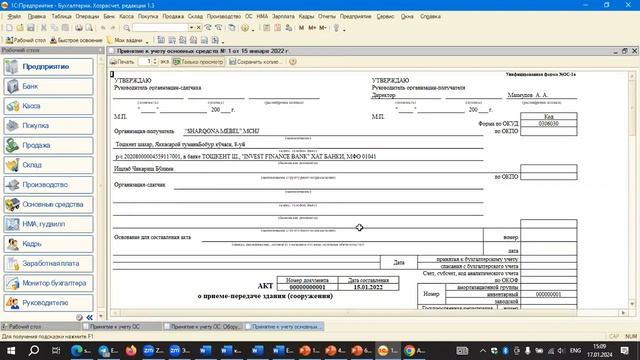640x360 pixels.
Task: Open the Отчеты menu
Action: (x=327, y=16)
